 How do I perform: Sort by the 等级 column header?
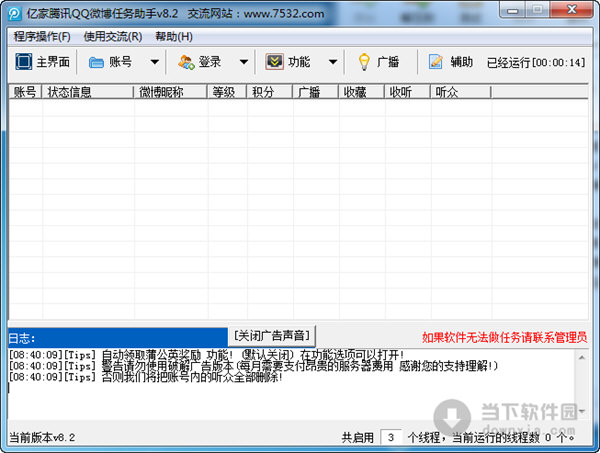point(227,92)
